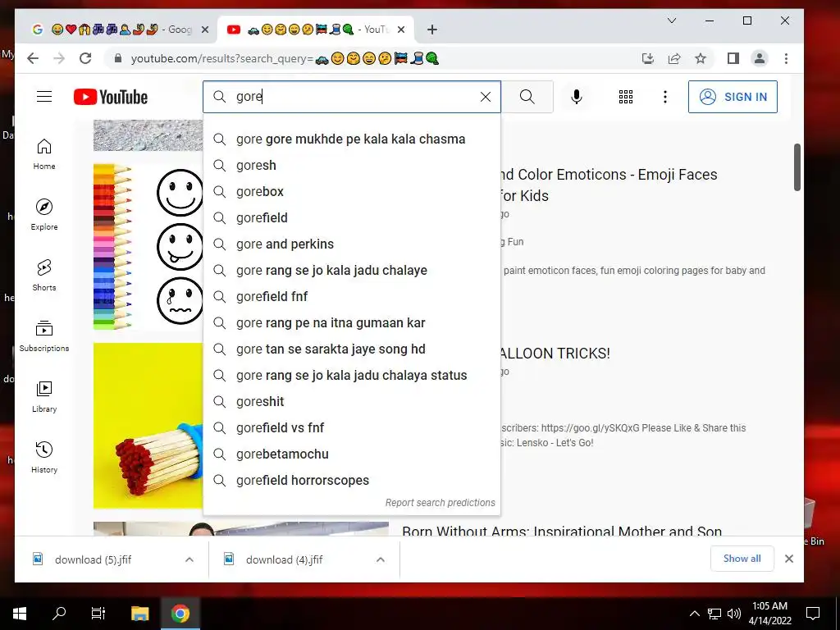Open Explore in YouTube sidebar

[x=44, y=214]
